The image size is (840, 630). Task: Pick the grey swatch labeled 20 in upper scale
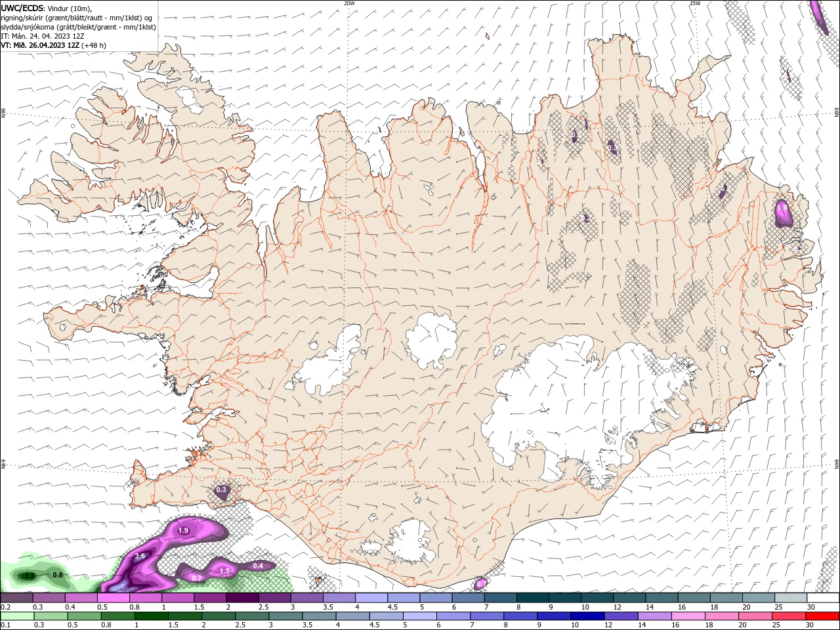[x=757, y=598]
